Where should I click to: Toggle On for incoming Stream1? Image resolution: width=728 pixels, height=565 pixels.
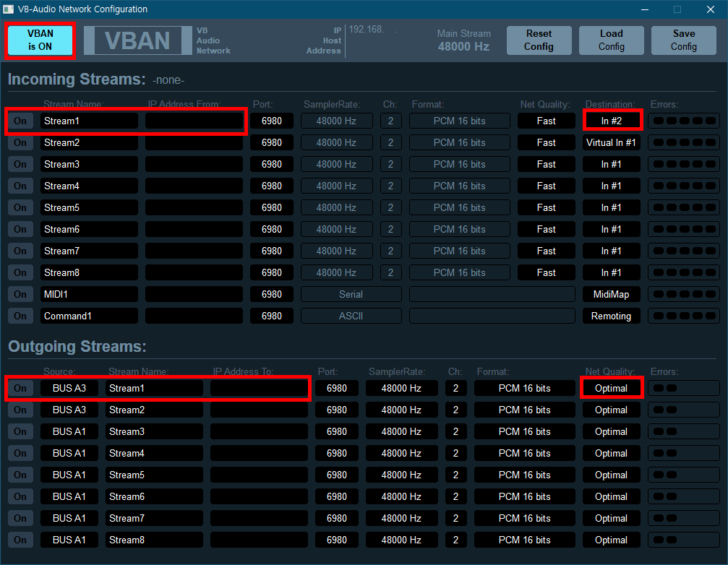pos(20,121)
